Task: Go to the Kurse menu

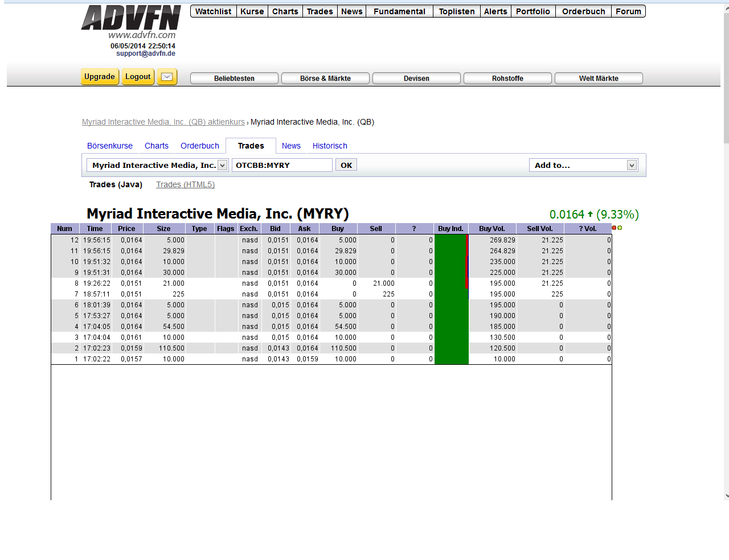Action: click(x=252, y=11)
